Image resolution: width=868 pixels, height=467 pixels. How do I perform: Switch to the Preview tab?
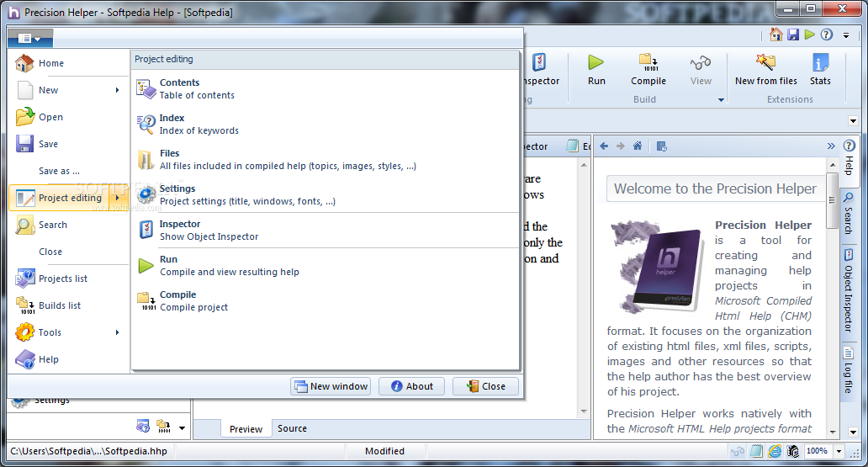click(246, 429)
